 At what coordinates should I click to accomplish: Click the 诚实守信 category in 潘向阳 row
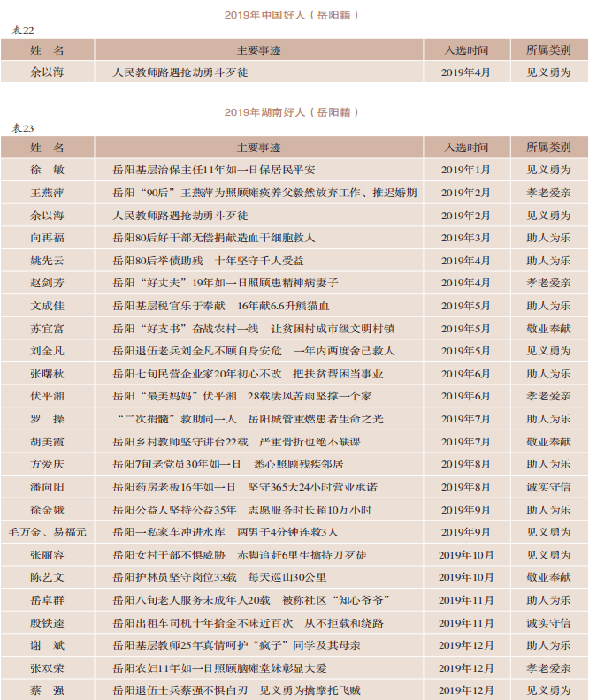[548, 487]
